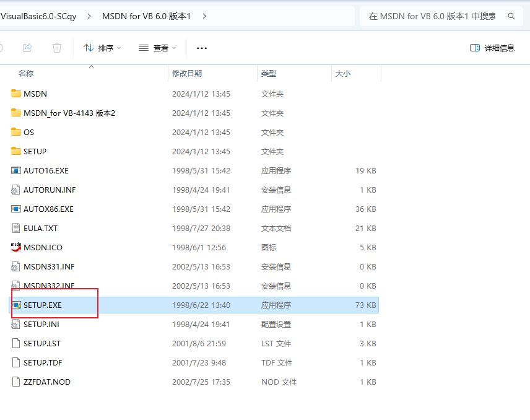
Task: Select the SETUP folder icon
Action: (16, 151)
